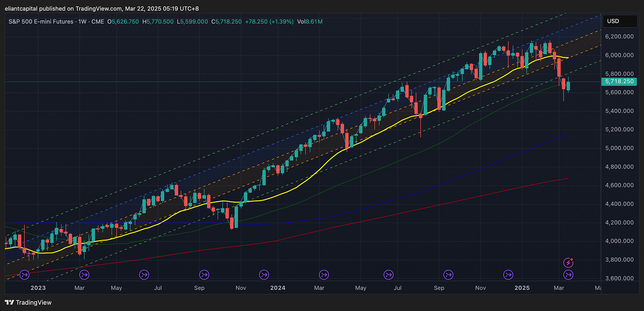Click the 4,200.000 price axis label
Screen dimensions: 644x311
(x=619, y=223)
